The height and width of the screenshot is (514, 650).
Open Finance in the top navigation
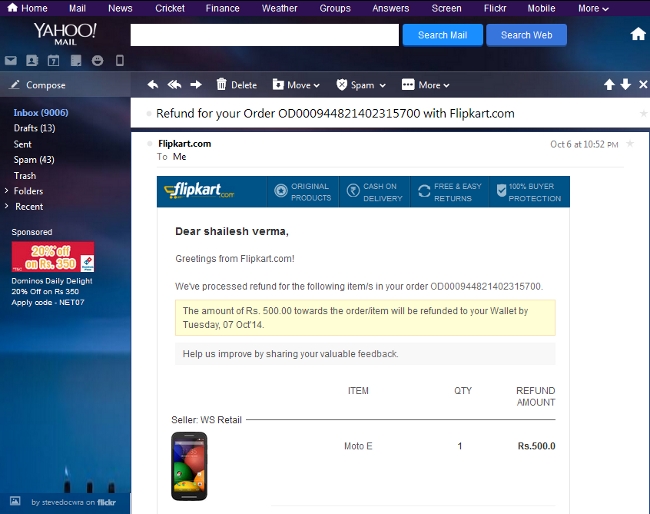223,8
